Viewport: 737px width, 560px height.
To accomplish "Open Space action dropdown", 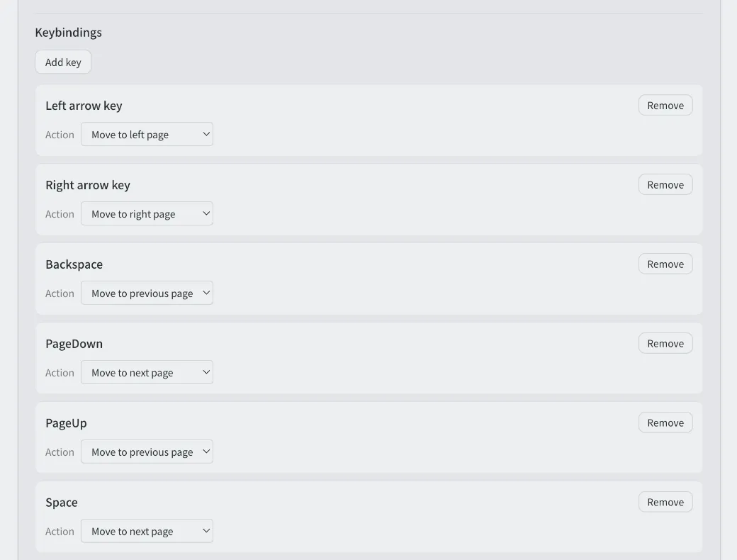I will [x=147, y=532].
